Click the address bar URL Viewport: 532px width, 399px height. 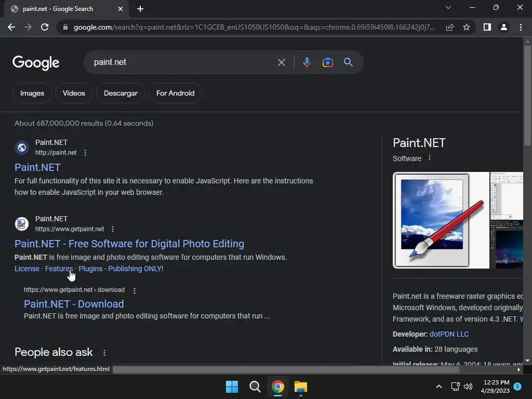[255, 27]
